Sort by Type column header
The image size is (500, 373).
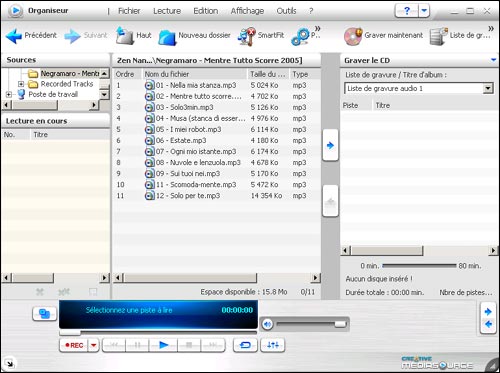[x=305, y=74]
